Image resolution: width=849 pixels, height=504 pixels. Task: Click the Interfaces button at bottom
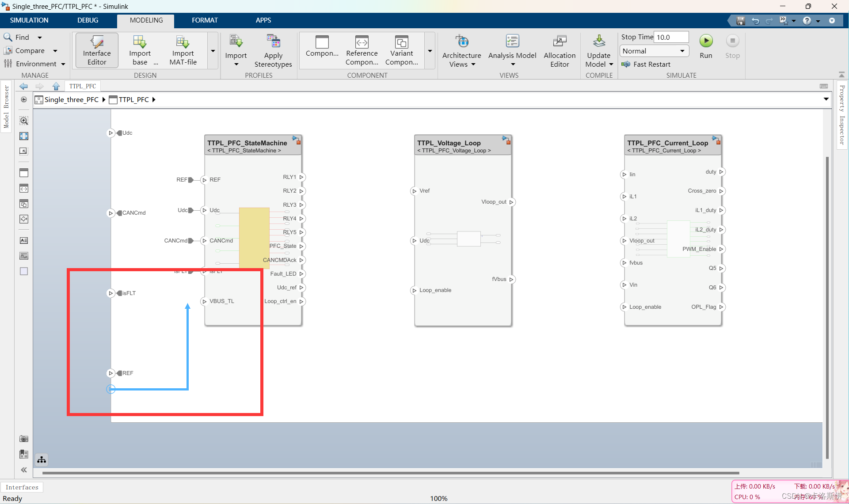point(22,487)
